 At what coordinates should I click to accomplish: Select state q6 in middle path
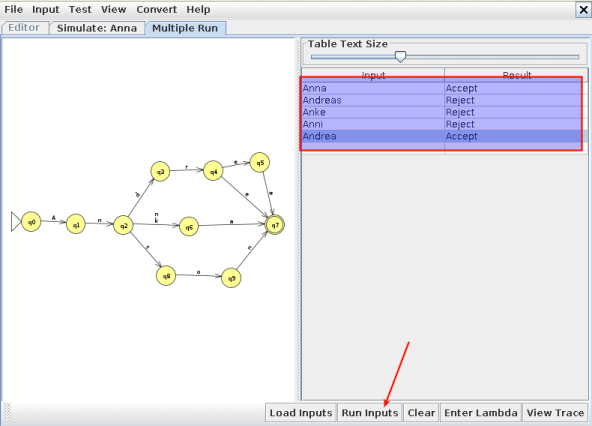[x=189, y=227]
